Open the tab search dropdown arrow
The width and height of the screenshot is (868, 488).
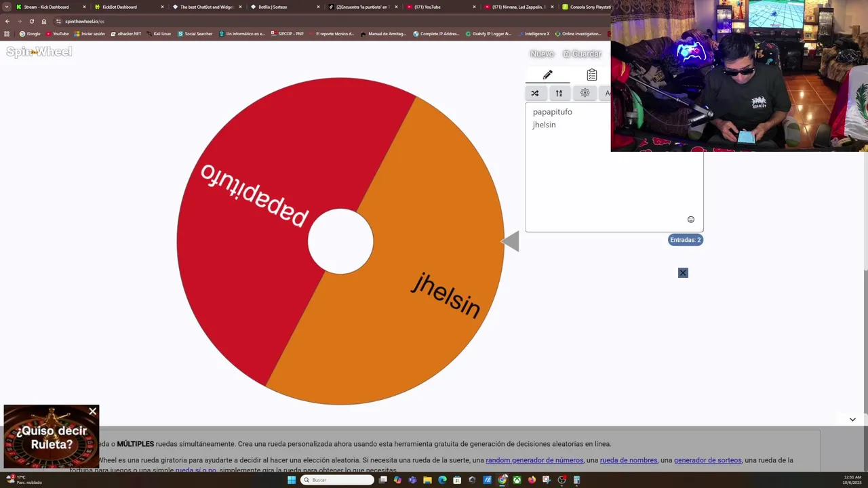7,7
